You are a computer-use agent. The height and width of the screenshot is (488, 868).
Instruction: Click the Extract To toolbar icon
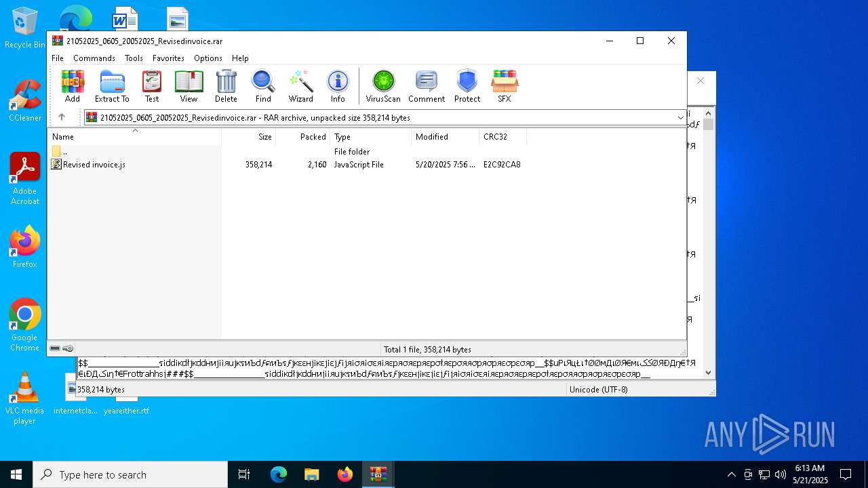[112, 86]
